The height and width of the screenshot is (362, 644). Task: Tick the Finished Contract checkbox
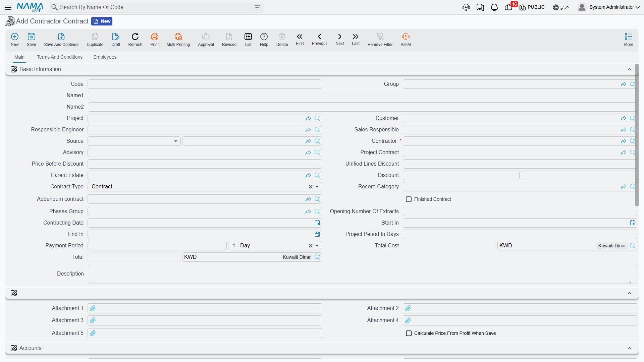click(409, 199)
